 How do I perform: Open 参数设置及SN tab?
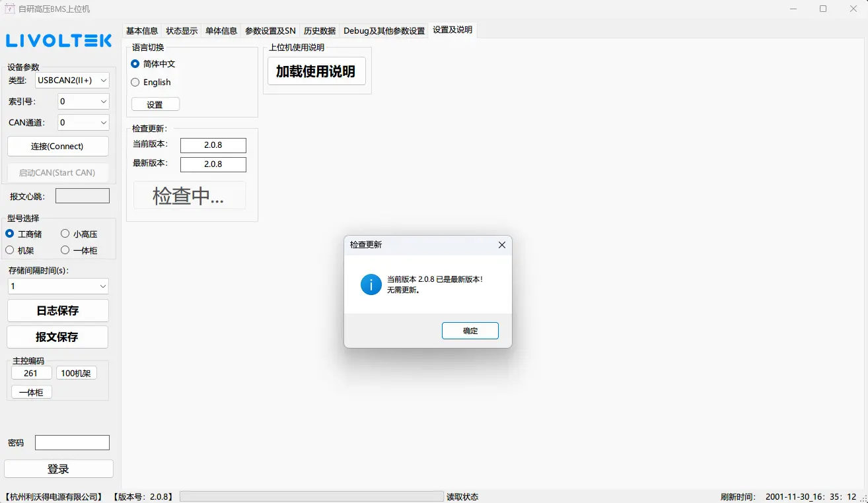click(270, 31)
